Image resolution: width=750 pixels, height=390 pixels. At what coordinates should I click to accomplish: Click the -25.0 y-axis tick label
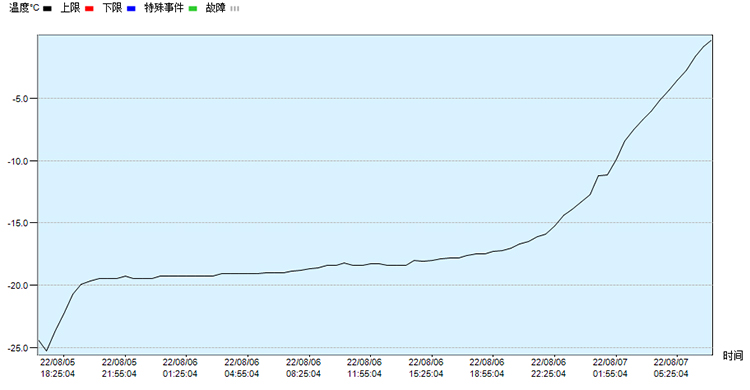click(x=19, y=348)
